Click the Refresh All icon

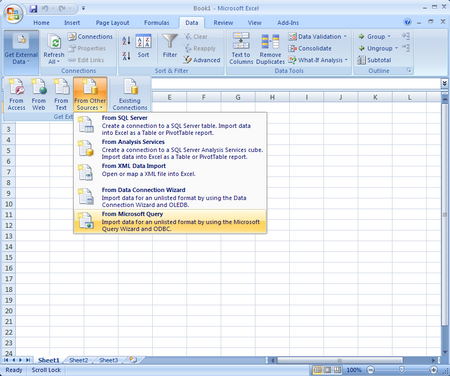(54, 42)
